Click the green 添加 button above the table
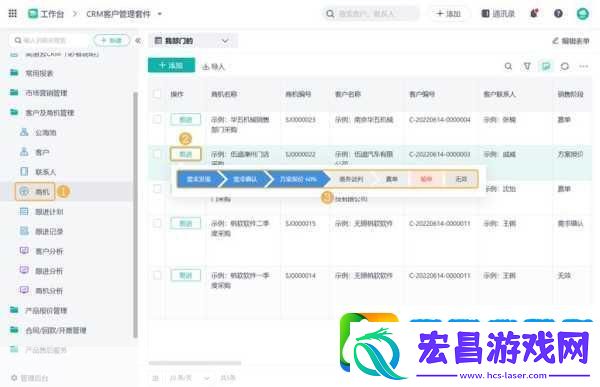The image size is (600, 387). coord(171,65)
